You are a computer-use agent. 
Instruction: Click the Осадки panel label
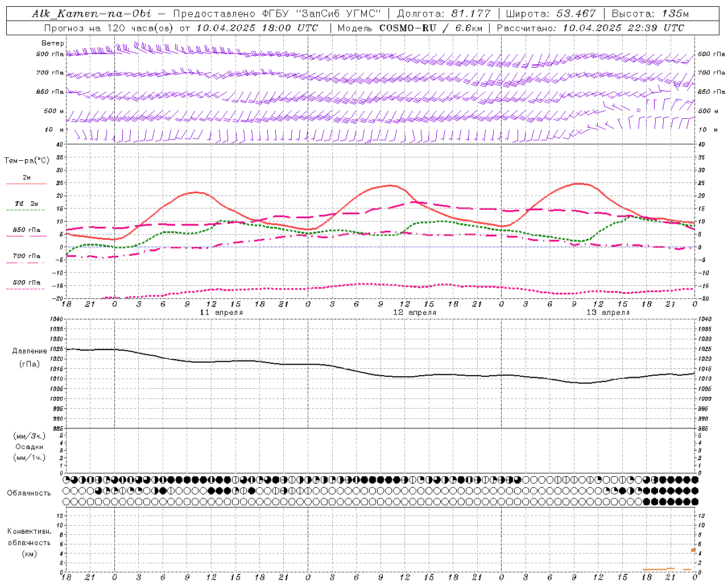[30, 447]
